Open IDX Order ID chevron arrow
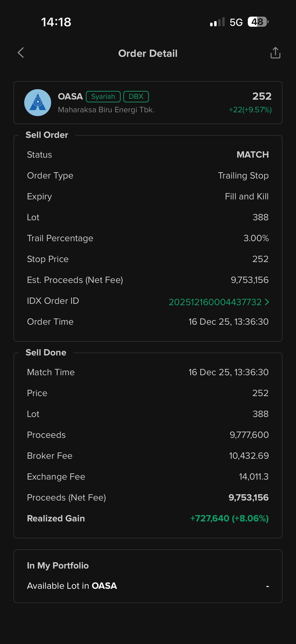 point(267,302)
